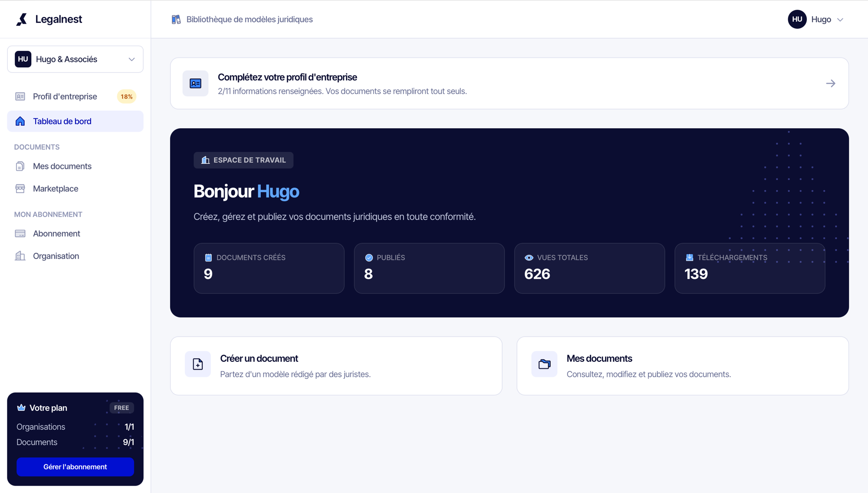This screenshot has width=868, height=493.
Task: Click the Publiés count 8
Action: point(368,274)
